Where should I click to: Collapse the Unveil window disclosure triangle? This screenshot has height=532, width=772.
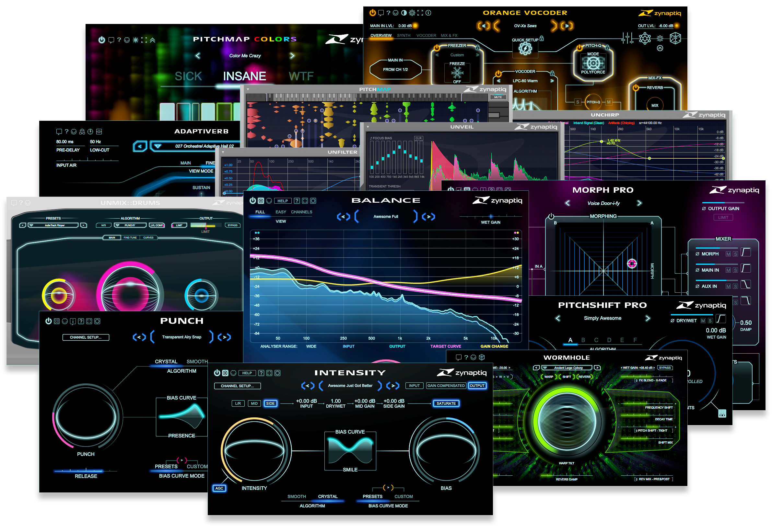point(368,127)
